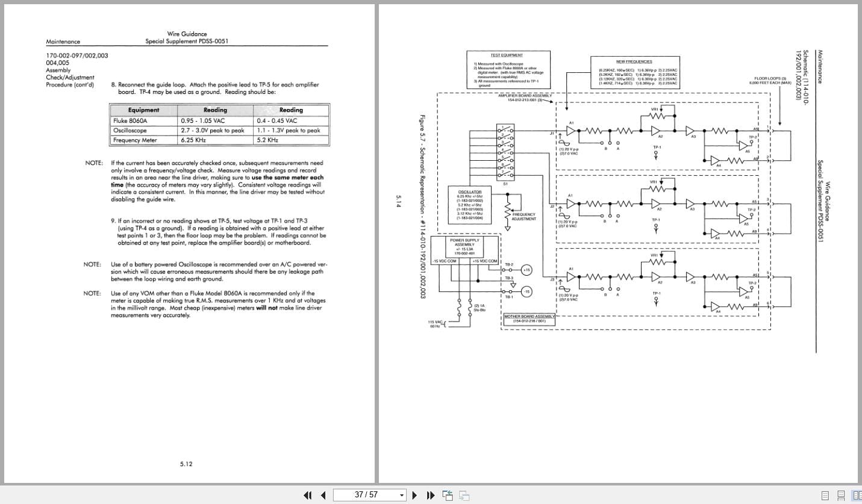This screenshot has width=862, height=504.
Task: Click the "TEST EQUIPMENT" box title
Action: [507, 55]
